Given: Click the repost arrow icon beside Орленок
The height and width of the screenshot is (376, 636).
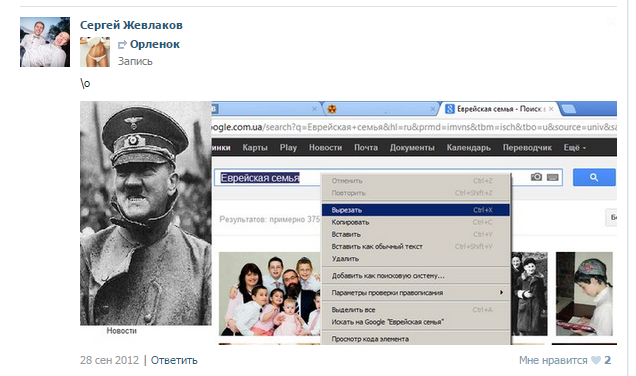Looking at the screenshot, I should [x=122, y=44].
